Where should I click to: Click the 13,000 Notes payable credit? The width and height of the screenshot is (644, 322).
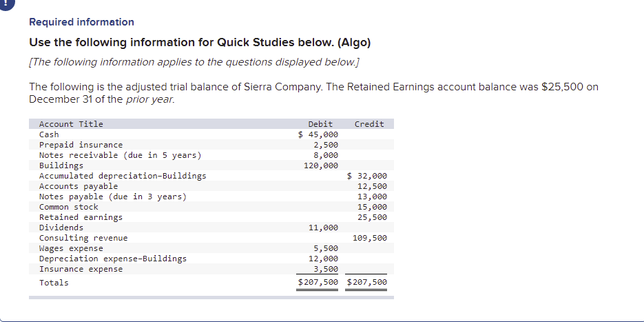tap(372, 197)
